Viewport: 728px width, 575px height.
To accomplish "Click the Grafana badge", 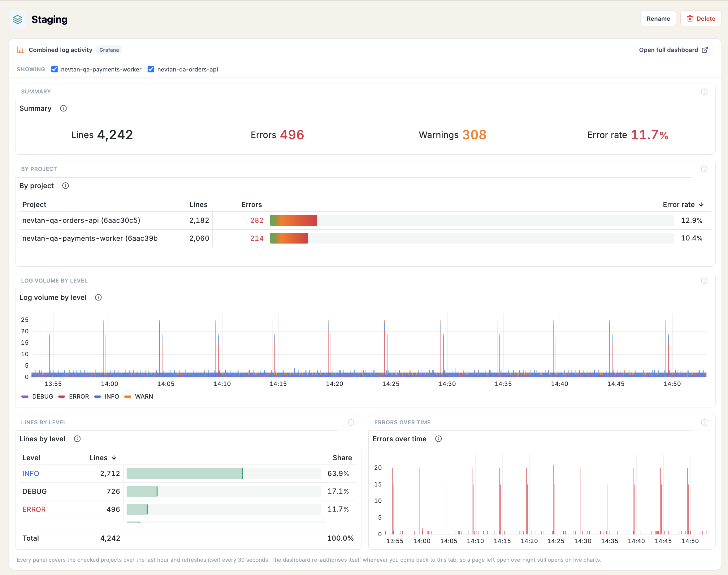I will pos(109,50).
